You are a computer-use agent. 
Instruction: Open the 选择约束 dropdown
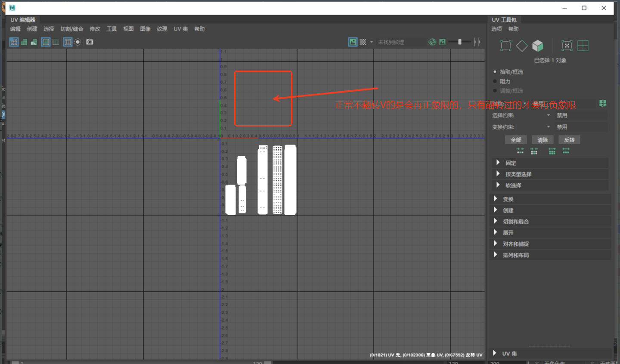pos(548,115)
